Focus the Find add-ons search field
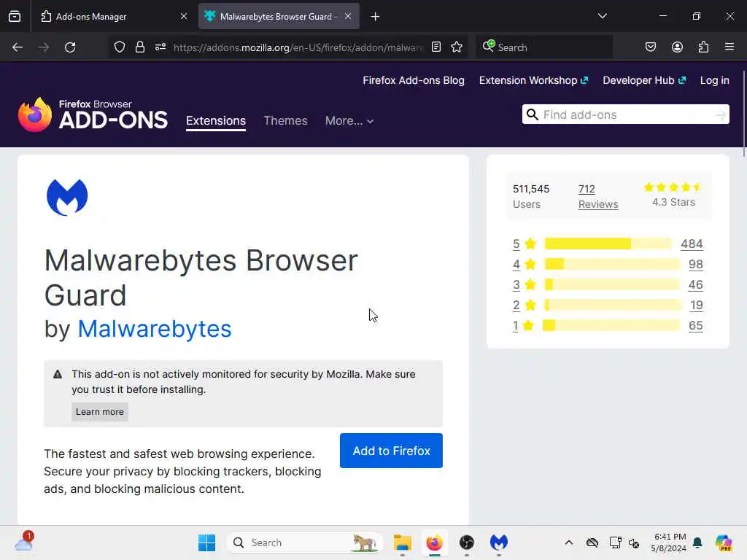 626,114
